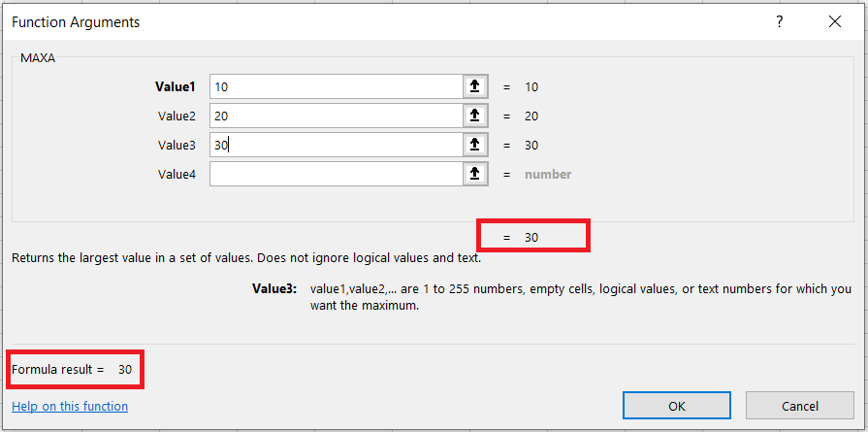
Task: Click the Value4 argument label
Action: (x=177, y=174)
